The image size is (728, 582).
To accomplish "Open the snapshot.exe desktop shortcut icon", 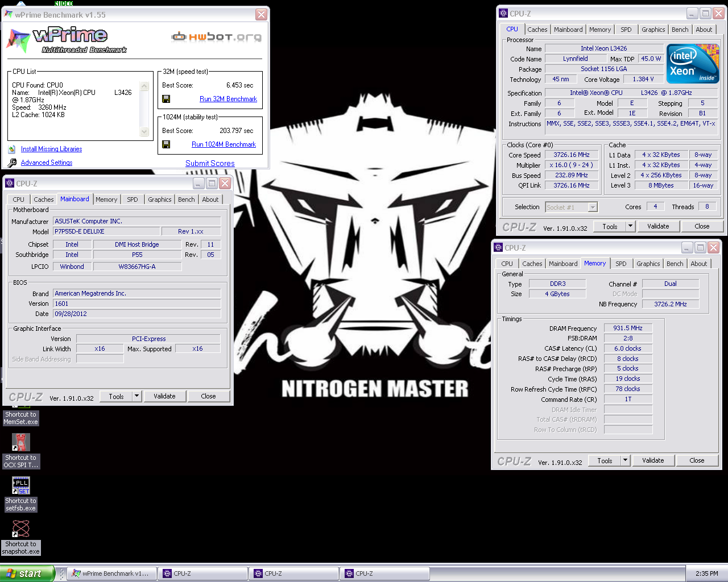I will (x=21, y=529).
